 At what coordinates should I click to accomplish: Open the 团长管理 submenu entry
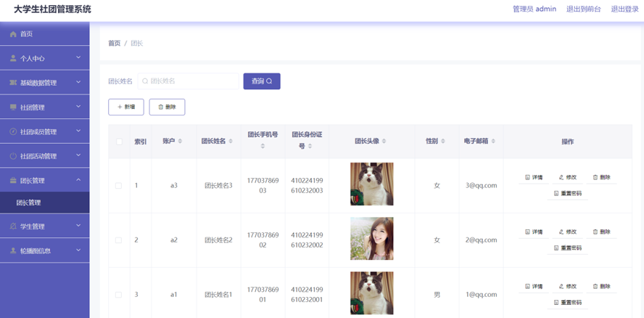point(45,203)
